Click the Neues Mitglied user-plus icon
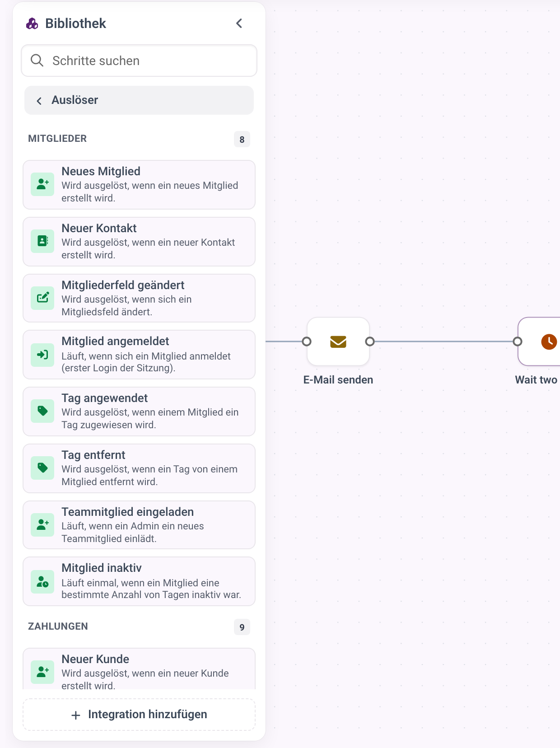Screen dimensions: 560x748 click(42, 184)
